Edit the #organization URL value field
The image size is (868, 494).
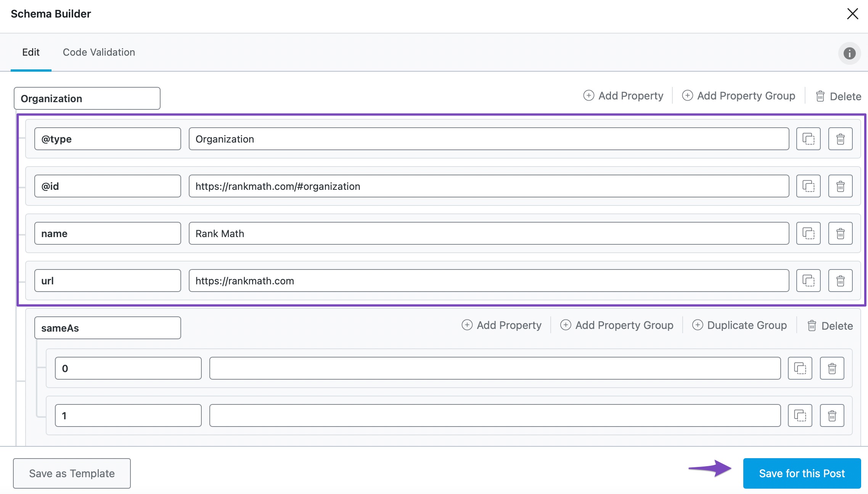489,186
